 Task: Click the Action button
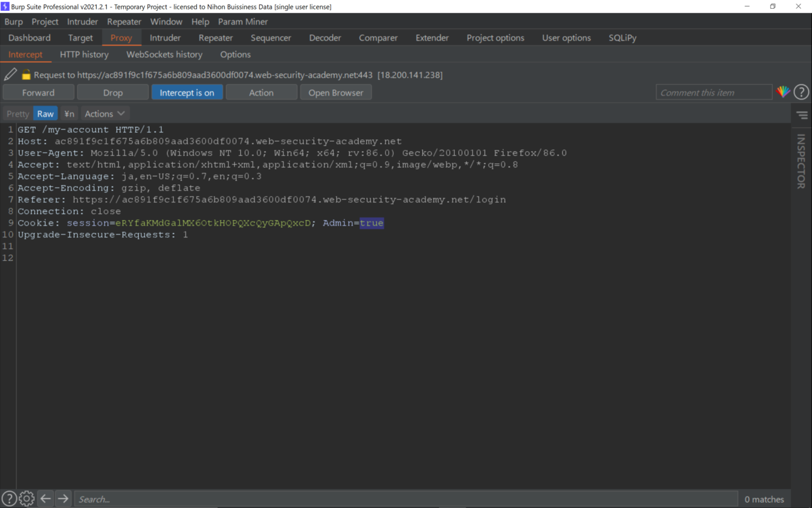(261, 93)
